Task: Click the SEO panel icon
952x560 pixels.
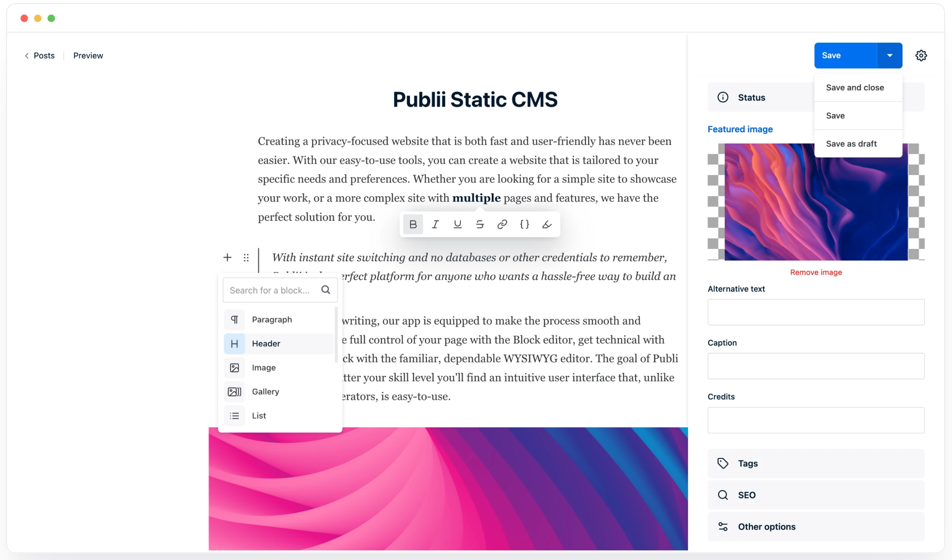Action: [x=723, y=495]
